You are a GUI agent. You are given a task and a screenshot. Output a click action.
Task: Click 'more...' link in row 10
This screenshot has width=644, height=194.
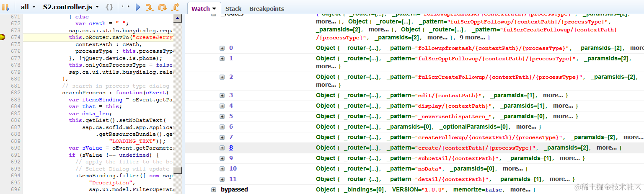point(513,168)
